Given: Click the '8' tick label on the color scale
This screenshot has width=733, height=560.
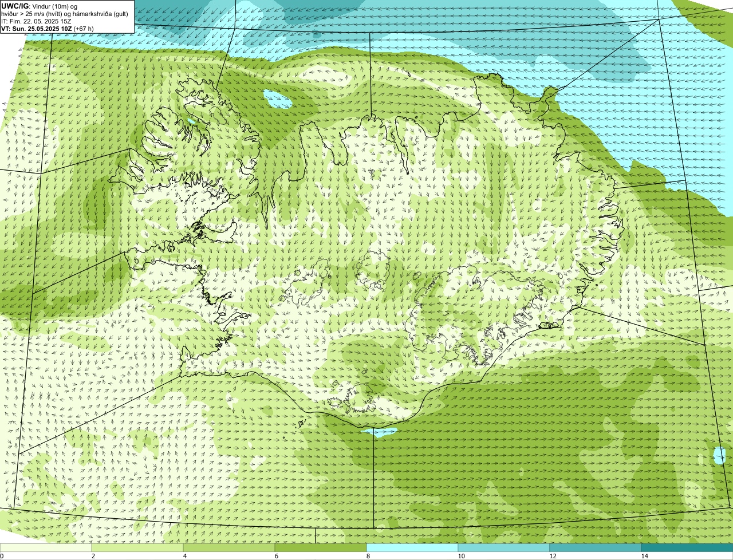Looking at the screenshot, I should [x=368, y=556].
